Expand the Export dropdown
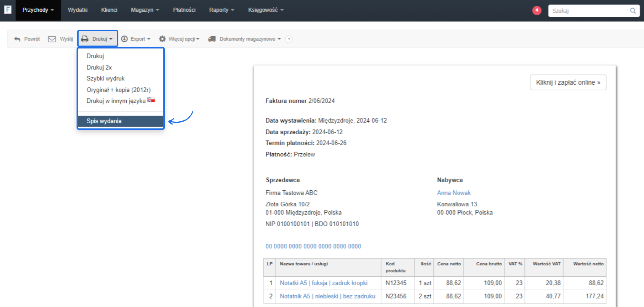The width and height of the screenshot is (644, 307). (136, 39)
